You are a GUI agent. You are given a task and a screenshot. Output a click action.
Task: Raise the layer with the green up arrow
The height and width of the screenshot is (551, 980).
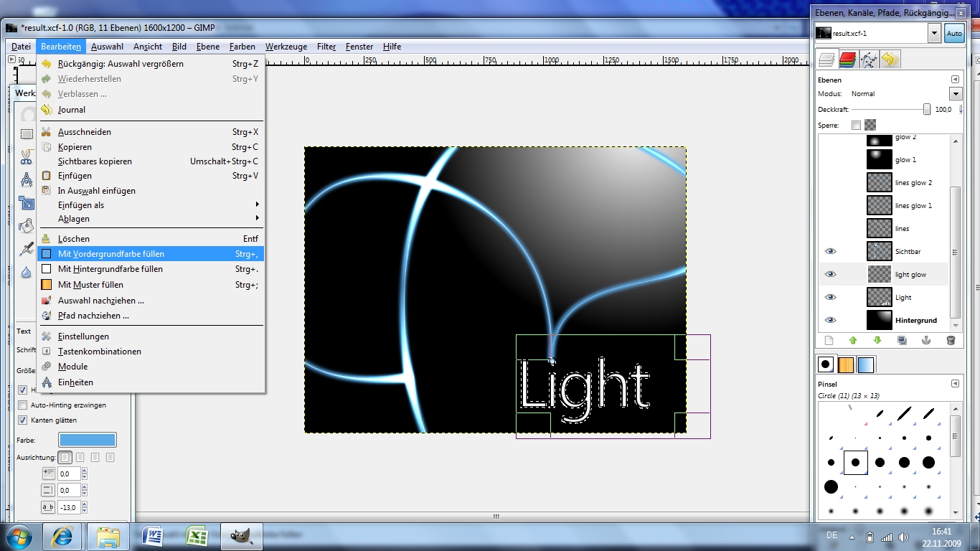pos(853,341)
